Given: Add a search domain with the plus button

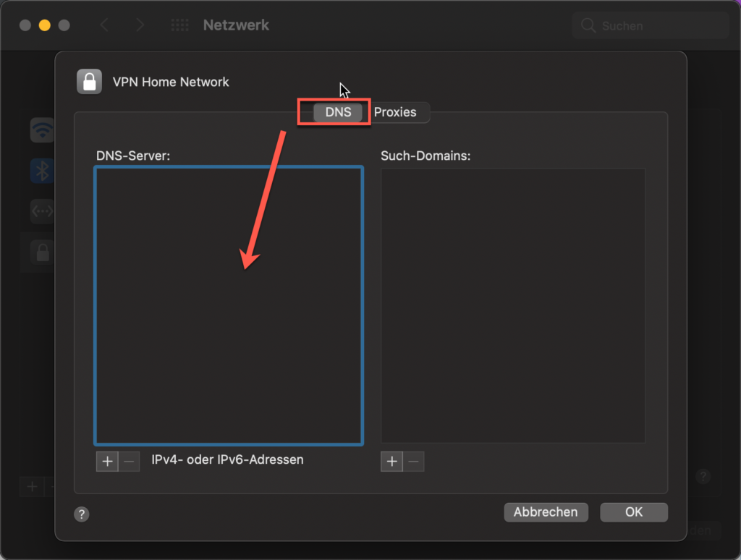Looking at the screenshot, I should pyautogui.click(x=391, y=461).
